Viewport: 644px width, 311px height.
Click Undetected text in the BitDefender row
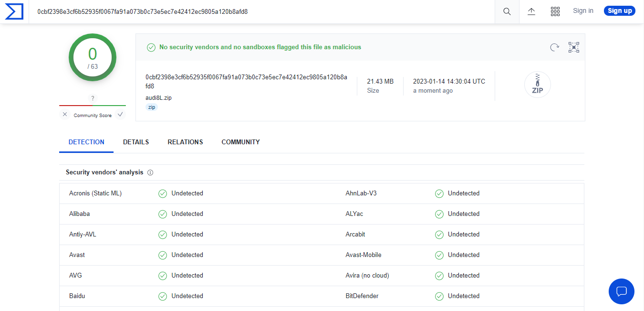pos(464,296)
